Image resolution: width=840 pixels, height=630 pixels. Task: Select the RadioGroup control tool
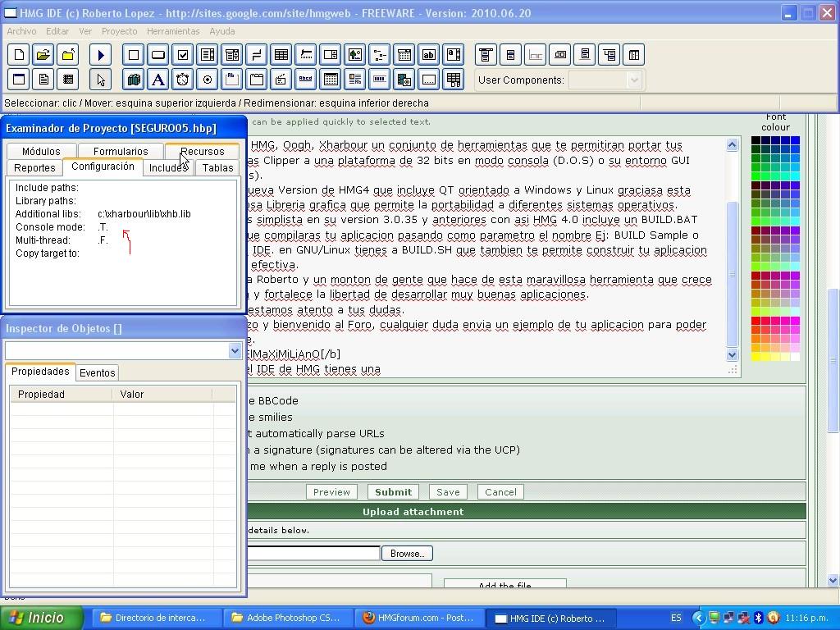208,80
